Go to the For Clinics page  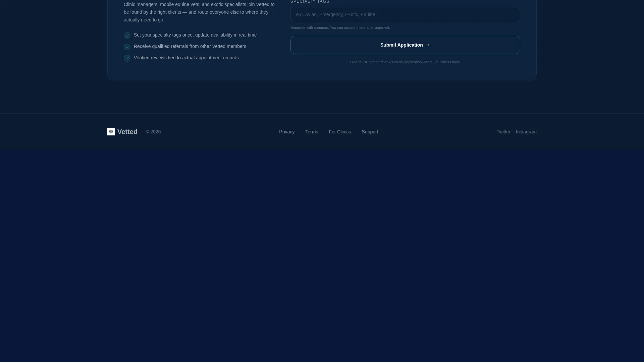pyautogui.click(x=340, y=132)
